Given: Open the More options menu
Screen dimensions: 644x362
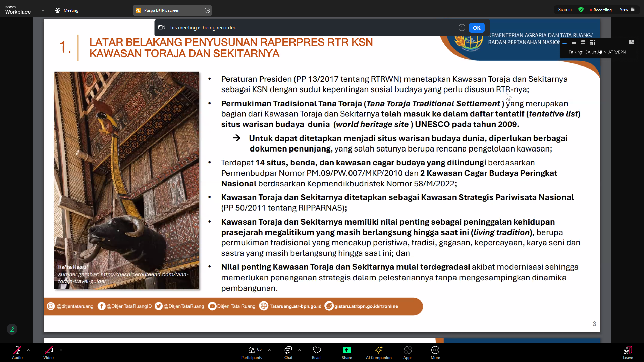Looking at the screenshot, I should point(435,353).
